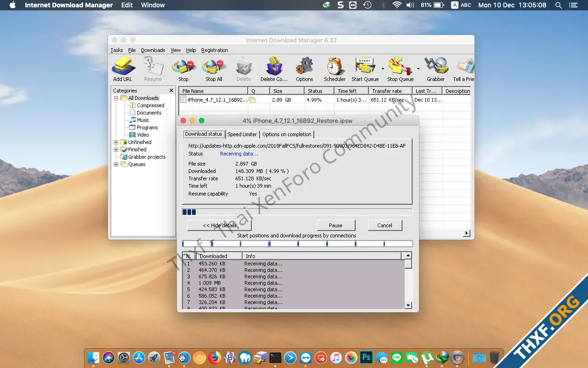This screenshot has width=588, height=368.
Task: Switch to the Speed Limiter tab
Action: click(x=242, y=134)
